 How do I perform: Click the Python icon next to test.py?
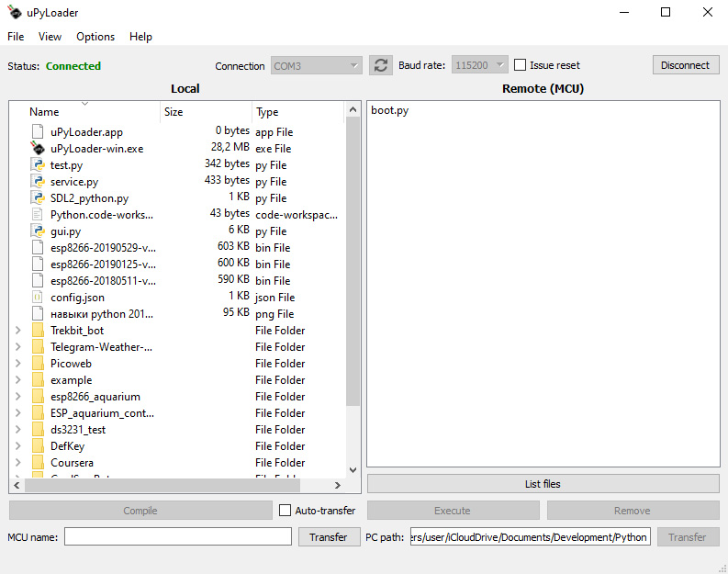(x=38, y=165)
